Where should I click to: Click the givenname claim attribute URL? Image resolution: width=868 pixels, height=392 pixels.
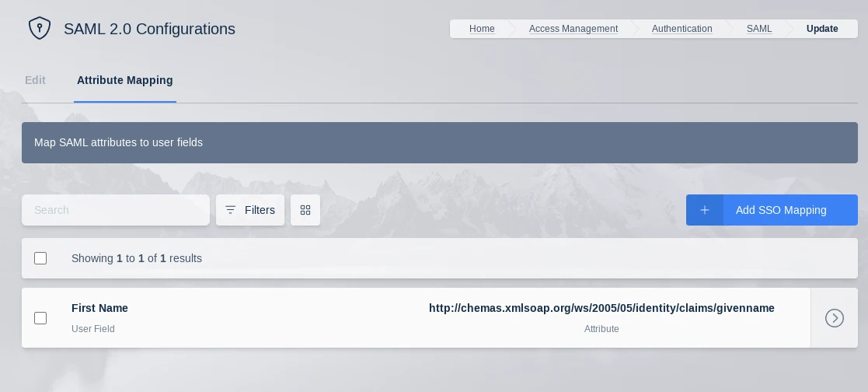click(x=601, y=308)
